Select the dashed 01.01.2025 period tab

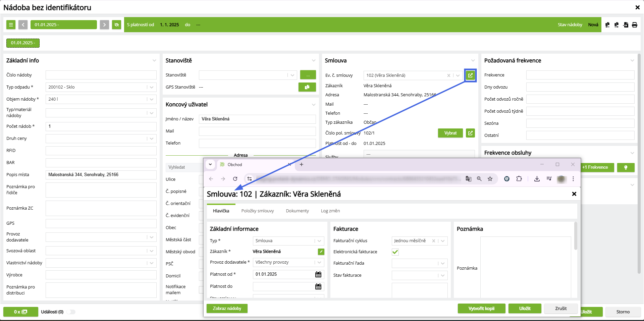(23, 43)
